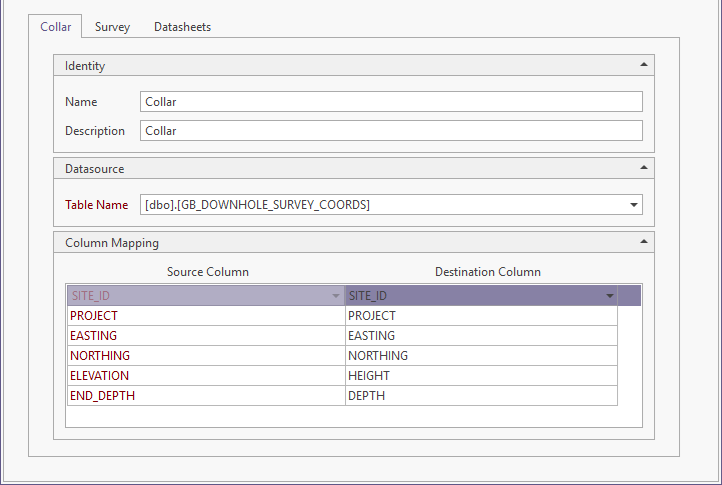Click the Source Column header
The width and height of the screenshot is (722, 485).
[x=208, y=272]
